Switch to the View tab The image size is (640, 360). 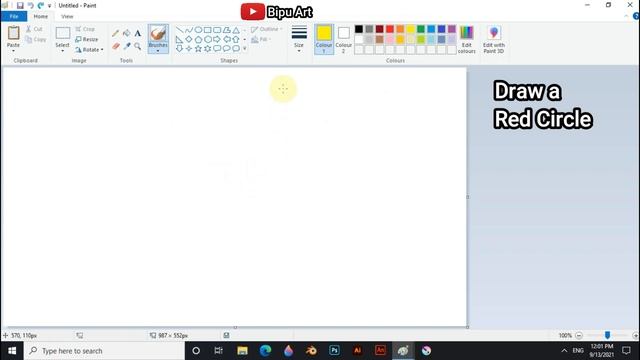point(67,16)
